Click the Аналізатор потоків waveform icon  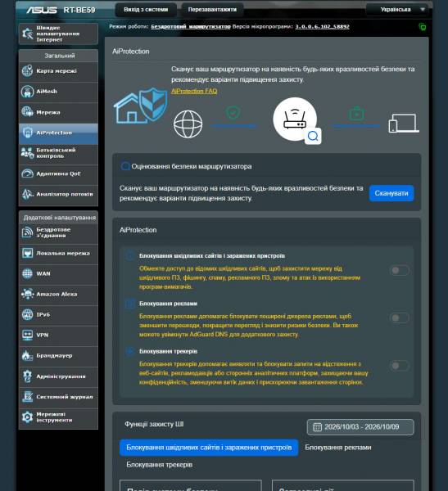(x=27, y=194)
